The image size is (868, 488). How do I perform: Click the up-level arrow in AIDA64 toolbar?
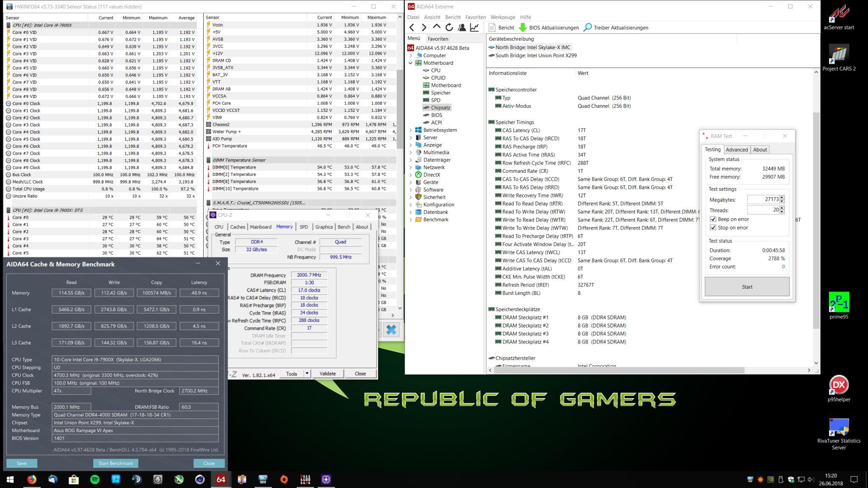coord(437,28)
